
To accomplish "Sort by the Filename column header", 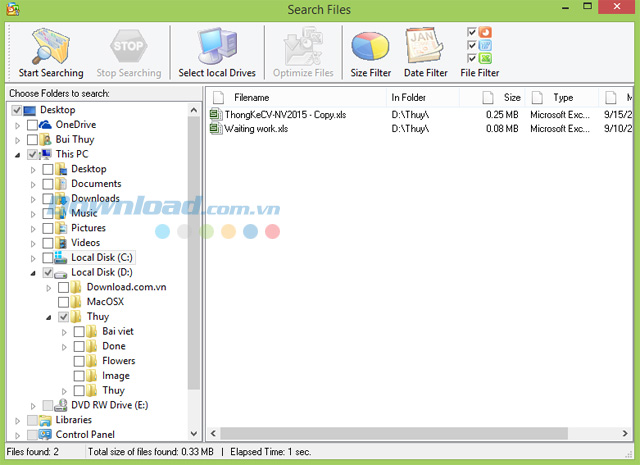I will tap(297, 98).
